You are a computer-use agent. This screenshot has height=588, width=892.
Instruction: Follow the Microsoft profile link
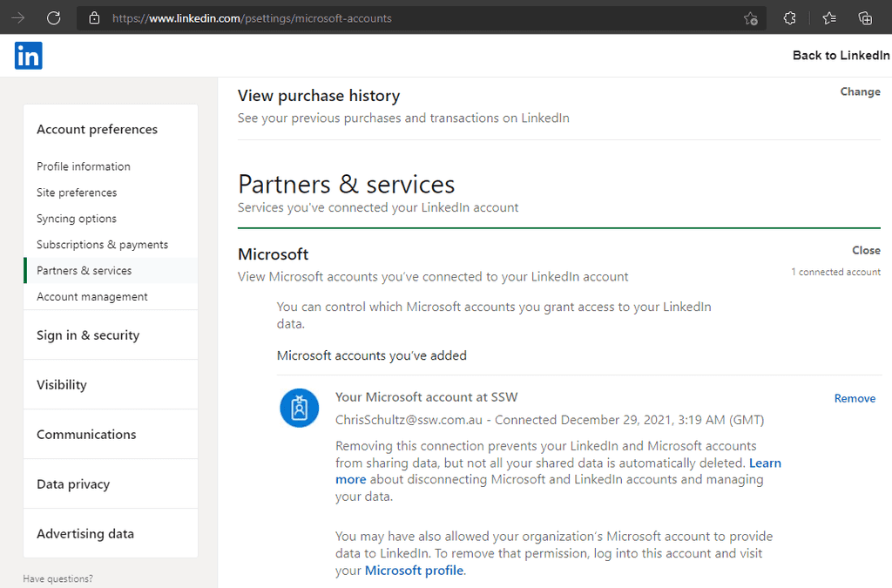click(x=414, y=571)
